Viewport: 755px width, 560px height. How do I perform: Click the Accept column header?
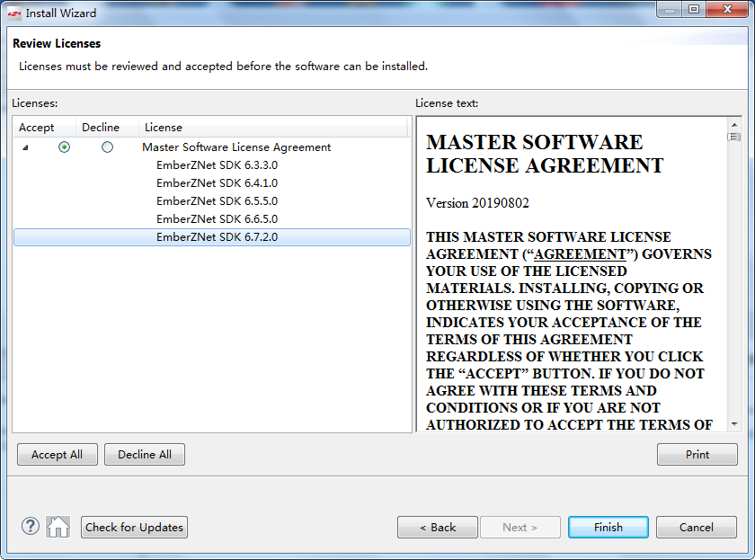pyautogui.click(x=44, y=128)
